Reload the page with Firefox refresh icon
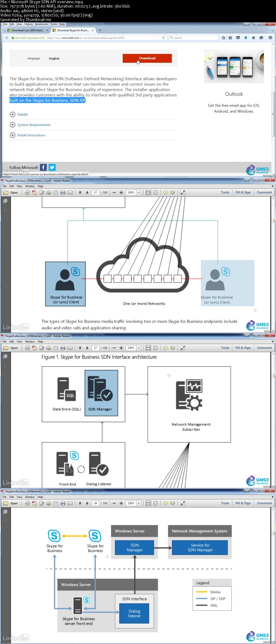Image resolution: width=276 pixels, height=644 pixels. click(x=163, y=38)
